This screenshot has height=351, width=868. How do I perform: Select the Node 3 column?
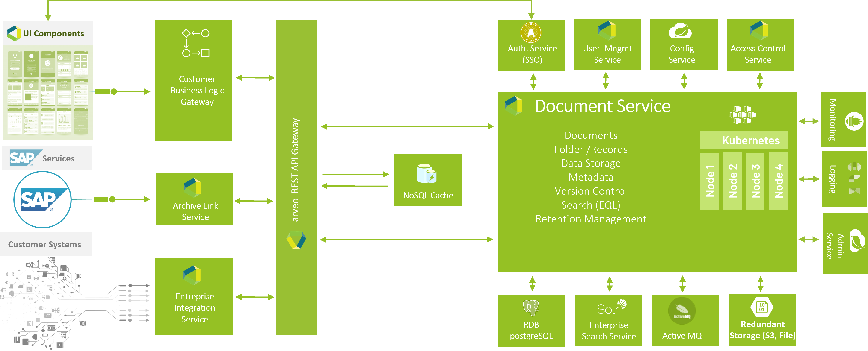755,181
